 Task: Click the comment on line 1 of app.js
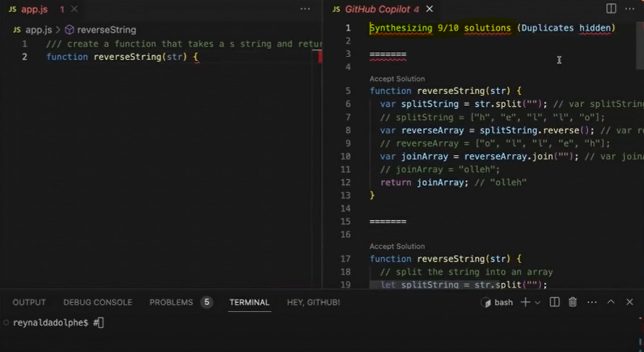pos(184,44)
